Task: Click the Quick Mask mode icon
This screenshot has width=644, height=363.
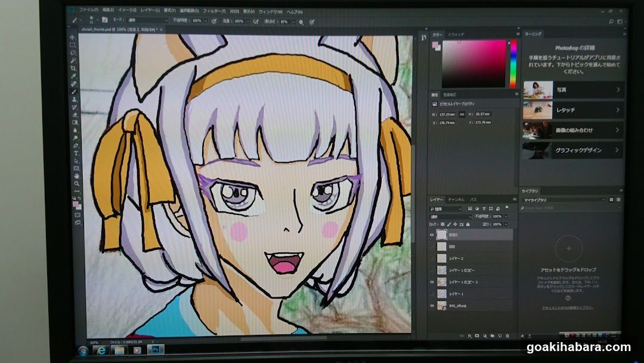Action: tap(77, 214)
